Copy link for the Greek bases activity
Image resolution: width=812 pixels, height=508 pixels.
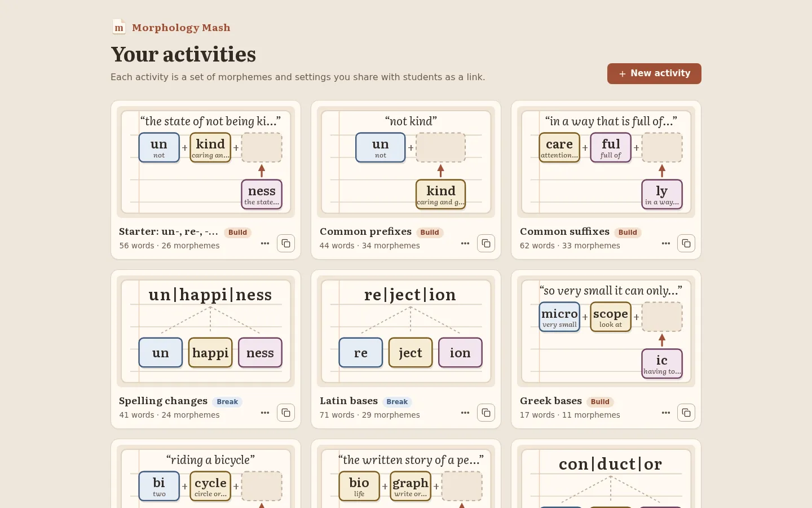[x=686, y=413]
